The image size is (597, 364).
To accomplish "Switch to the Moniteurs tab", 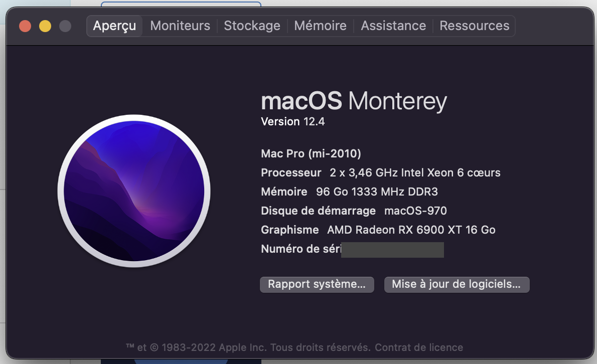I will (180, 26).
